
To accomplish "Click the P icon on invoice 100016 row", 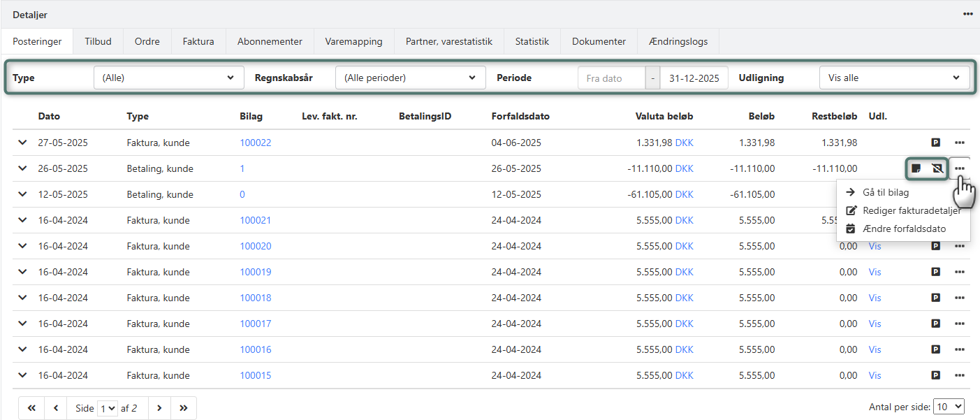I will tap(936, 349).
